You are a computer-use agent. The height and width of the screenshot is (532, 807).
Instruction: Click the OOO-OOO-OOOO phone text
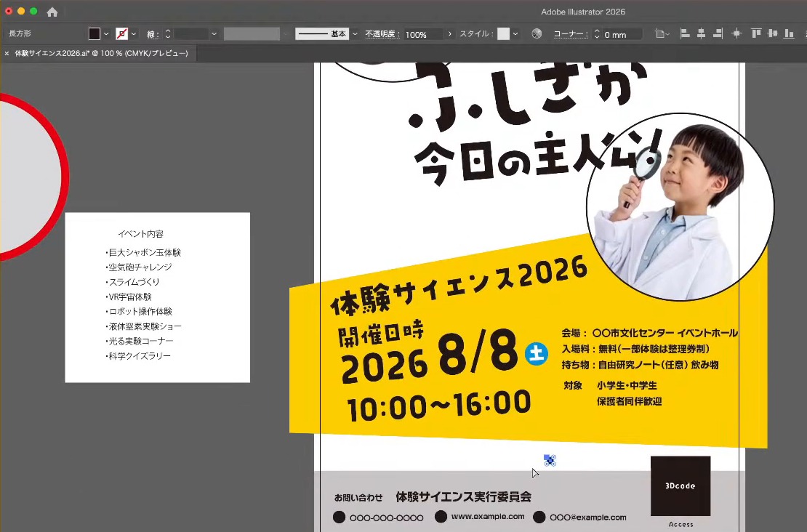387,518
